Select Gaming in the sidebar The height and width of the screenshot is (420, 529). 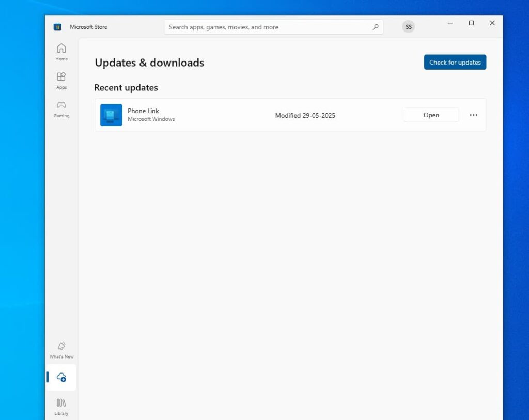[x=61, y=108]
